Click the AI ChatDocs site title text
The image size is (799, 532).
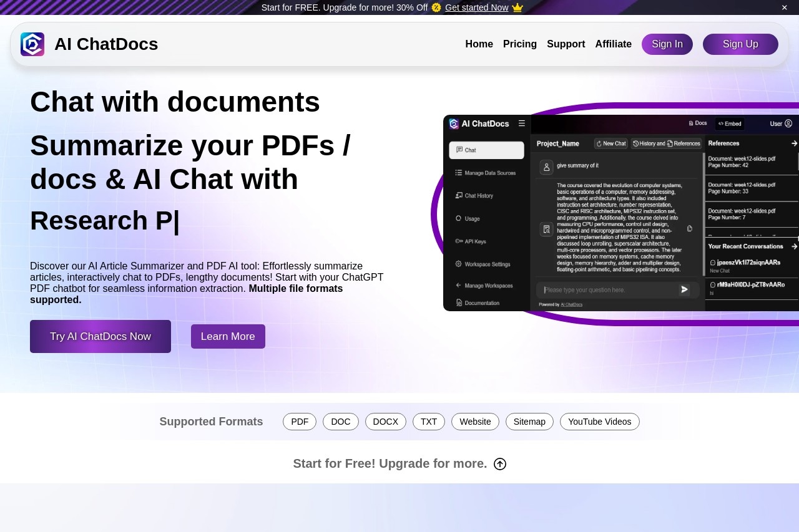point(106,44)
